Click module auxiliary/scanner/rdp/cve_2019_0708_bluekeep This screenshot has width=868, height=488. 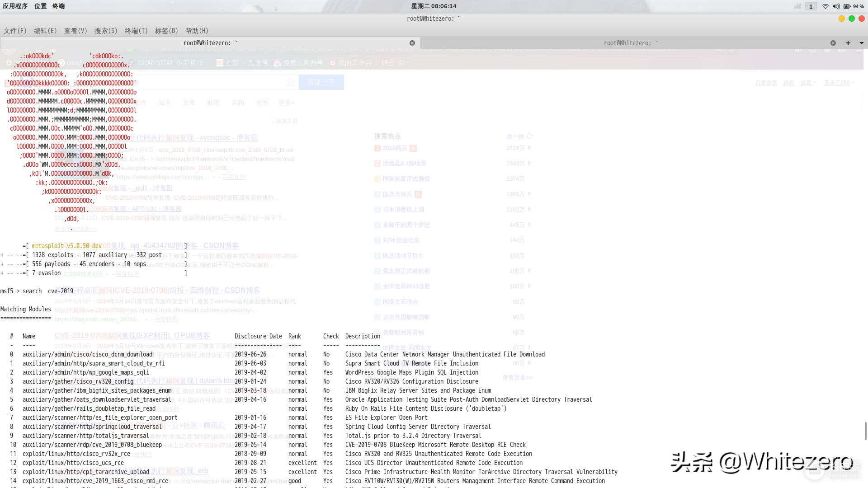[92, 445]
